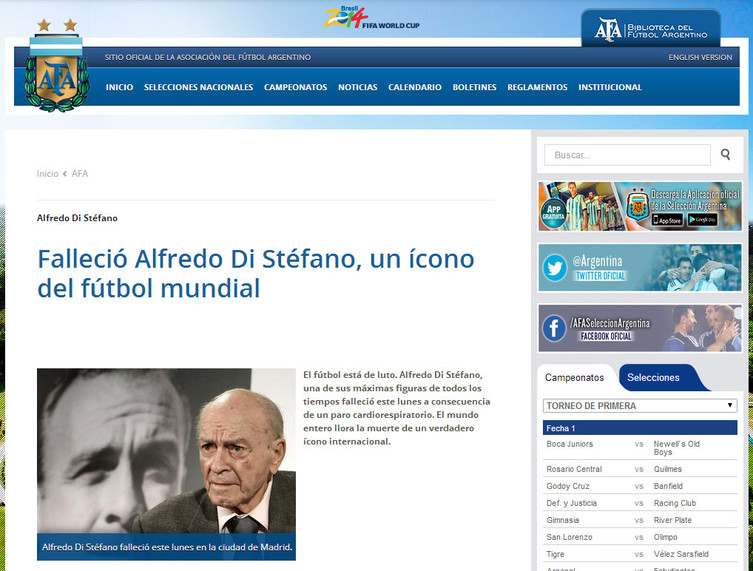Go to the Inicio breadcrumb link
The height and width of the screenshot is (571, 753).
pyautogui.click(x=47, y=173)
